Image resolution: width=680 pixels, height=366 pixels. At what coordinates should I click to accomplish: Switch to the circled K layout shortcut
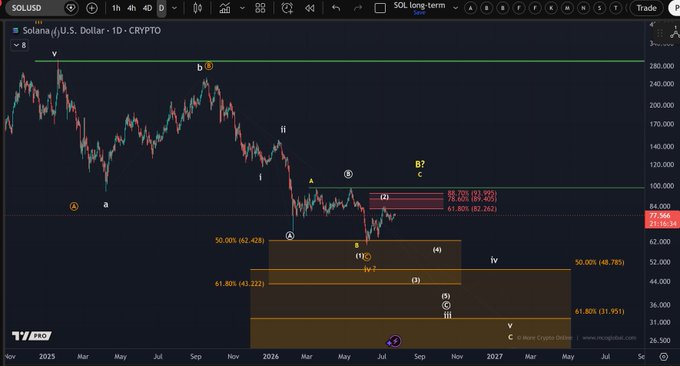click(x=551, y=8)
